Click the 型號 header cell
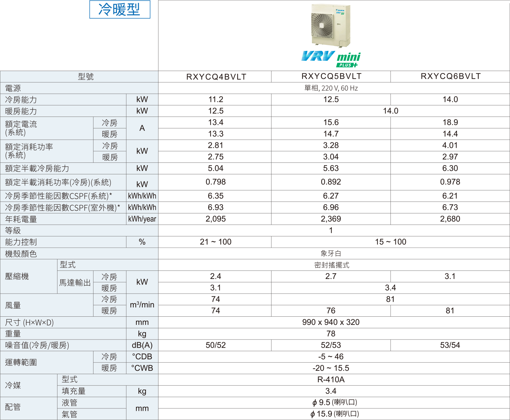 (x=86, y=77)
